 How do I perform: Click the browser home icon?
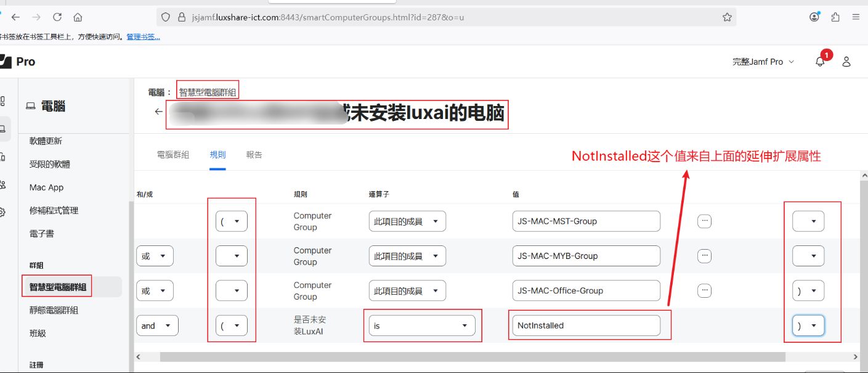(x=78, y=17)
